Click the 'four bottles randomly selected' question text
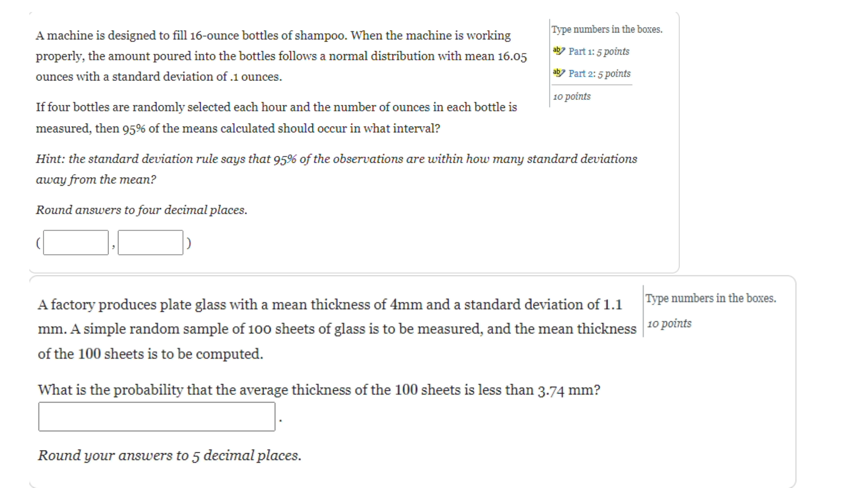The height and width of the screenshot is (488, 868). 276,117
